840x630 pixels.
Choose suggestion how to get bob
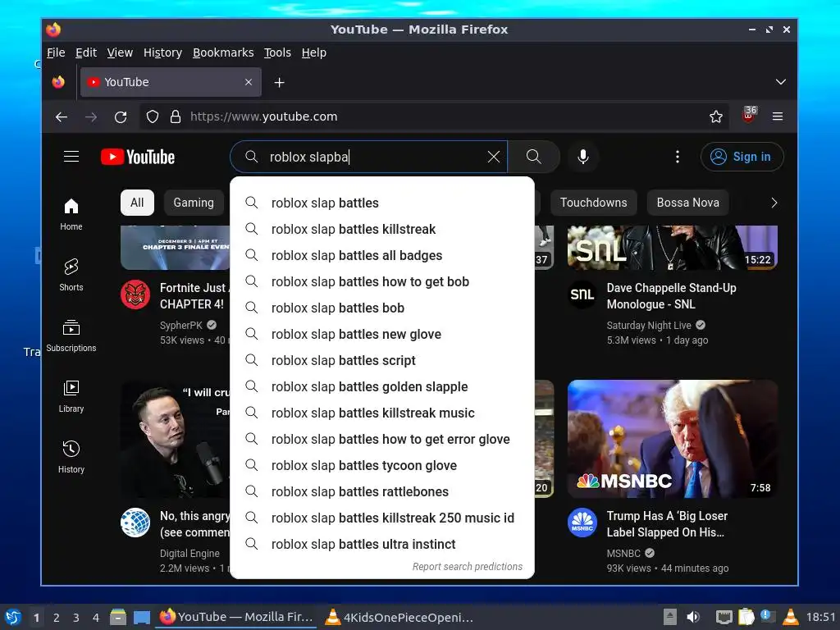point(382,282)
